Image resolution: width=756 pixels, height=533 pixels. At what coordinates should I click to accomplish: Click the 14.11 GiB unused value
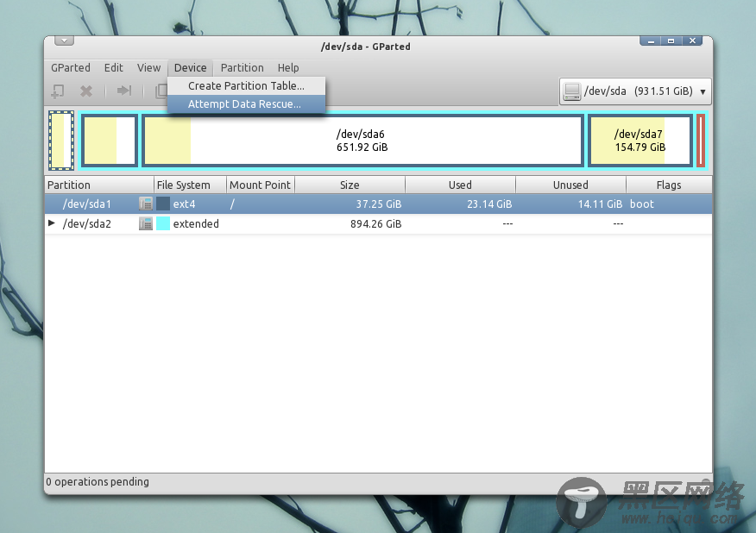coord(601,204)
